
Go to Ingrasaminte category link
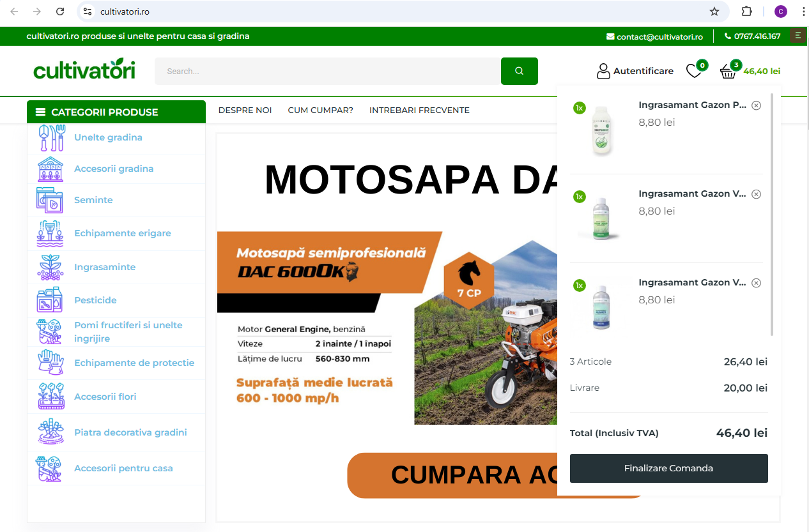point(105,267)
